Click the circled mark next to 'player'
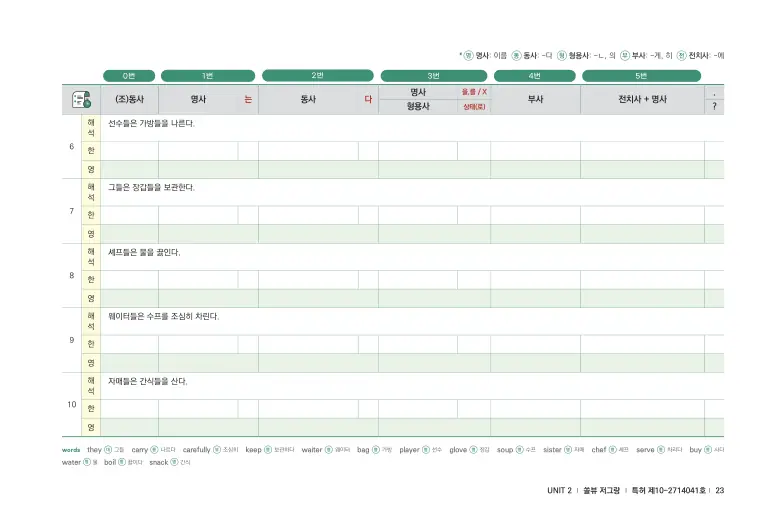757x521 pixels. pos(426,450)
